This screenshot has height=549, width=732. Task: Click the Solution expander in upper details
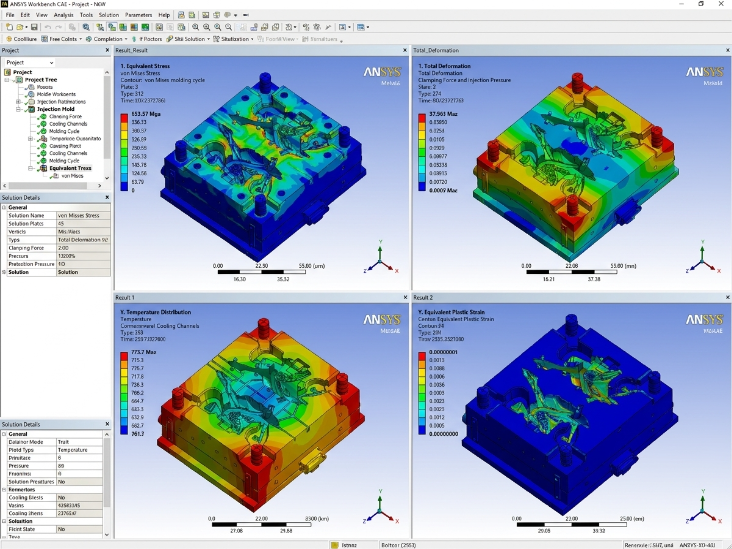(4, 272)
